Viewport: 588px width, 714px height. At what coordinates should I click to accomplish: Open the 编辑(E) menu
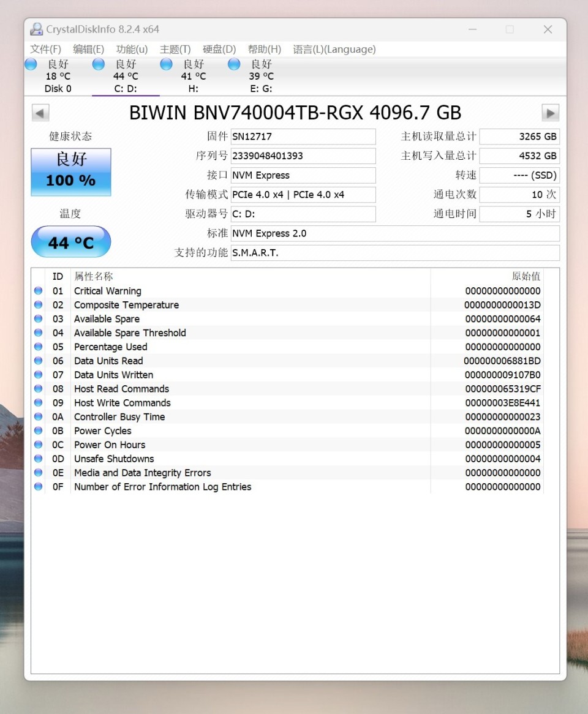pos(88,49)
